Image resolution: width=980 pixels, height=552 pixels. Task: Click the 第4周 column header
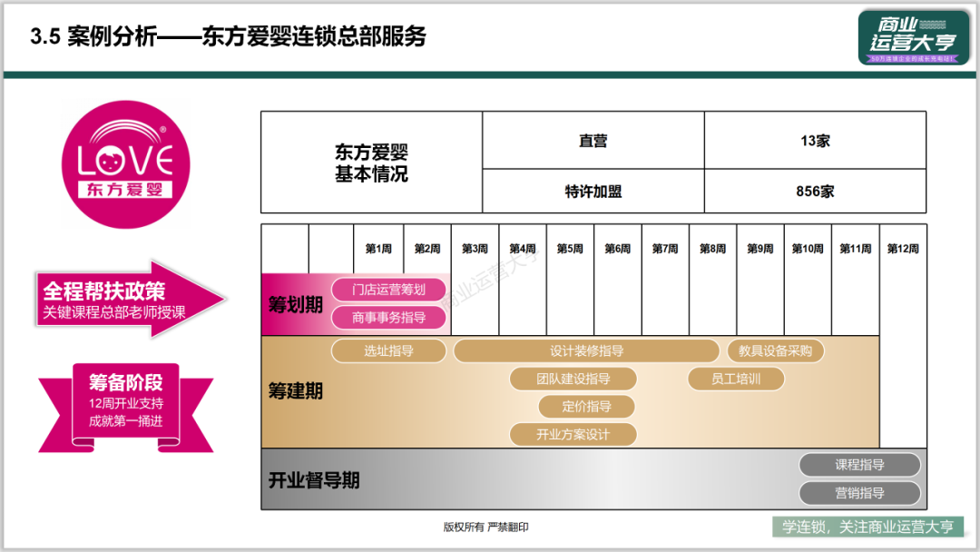523,249
